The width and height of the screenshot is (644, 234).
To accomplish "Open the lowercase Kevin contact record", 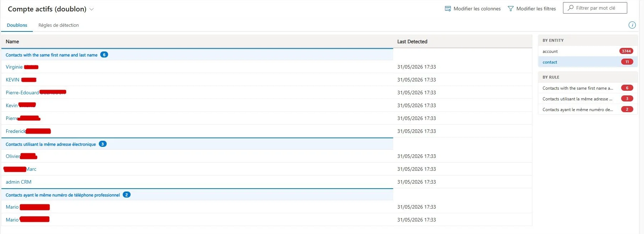I will [x=21, y=105].
